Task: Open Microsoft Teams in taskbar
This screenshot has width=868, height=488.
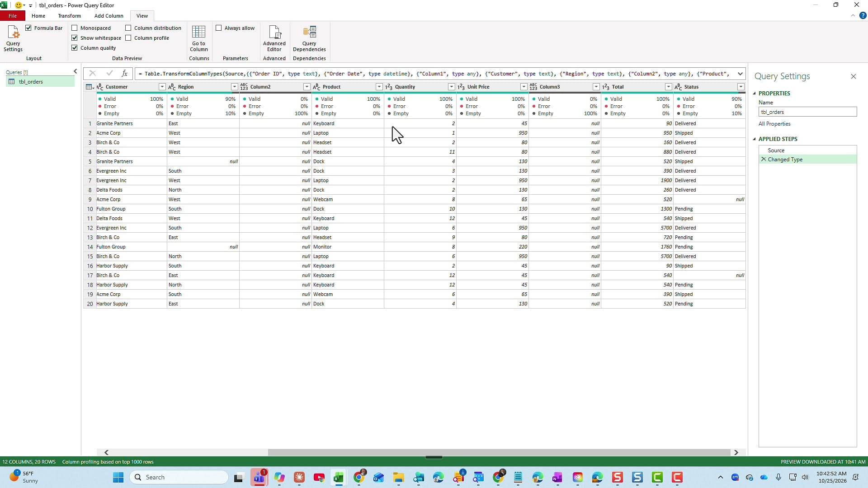Action: (259, 478)
